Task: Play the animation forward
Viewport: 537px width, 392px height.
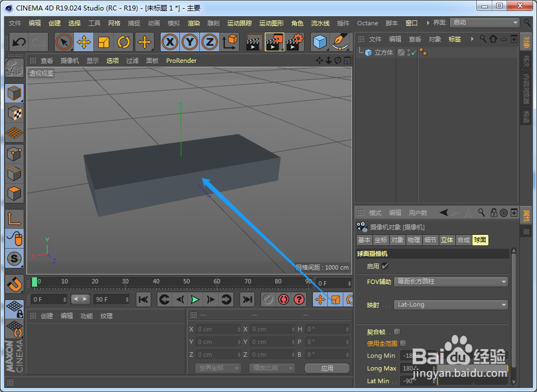Action: point(195,299)
